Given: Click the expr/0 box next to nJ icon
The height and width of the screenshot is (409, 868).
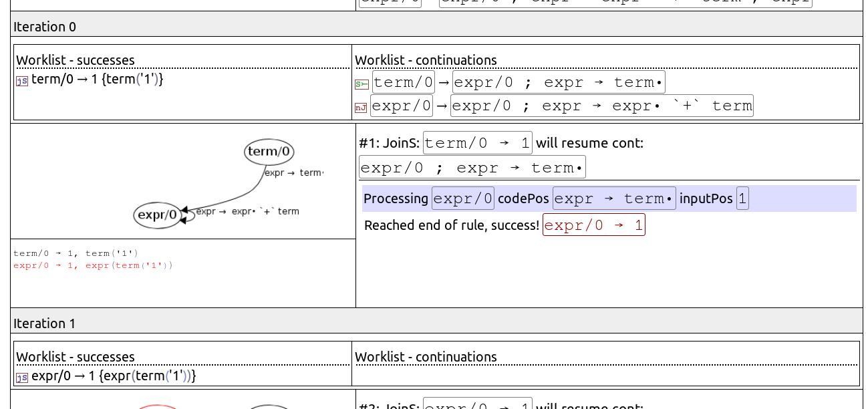Looking at the screenshot, I should pos(402,106).
